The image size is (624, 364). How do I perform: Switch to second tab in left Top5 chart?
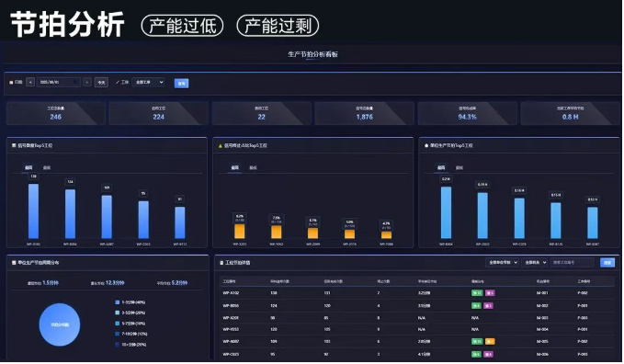point(47,167)
